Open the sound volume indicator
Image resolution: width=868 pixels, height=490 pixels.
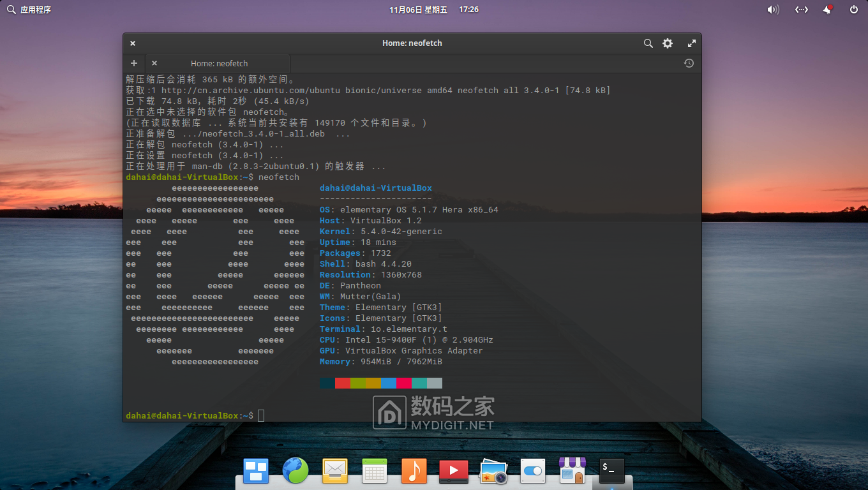point(773,10)
